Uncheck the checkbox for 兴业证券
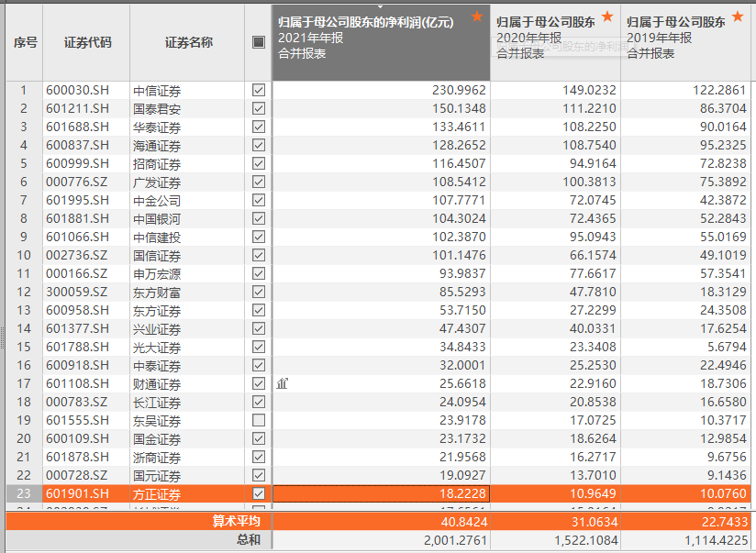 pyautogui.click(x=259, y=328)
